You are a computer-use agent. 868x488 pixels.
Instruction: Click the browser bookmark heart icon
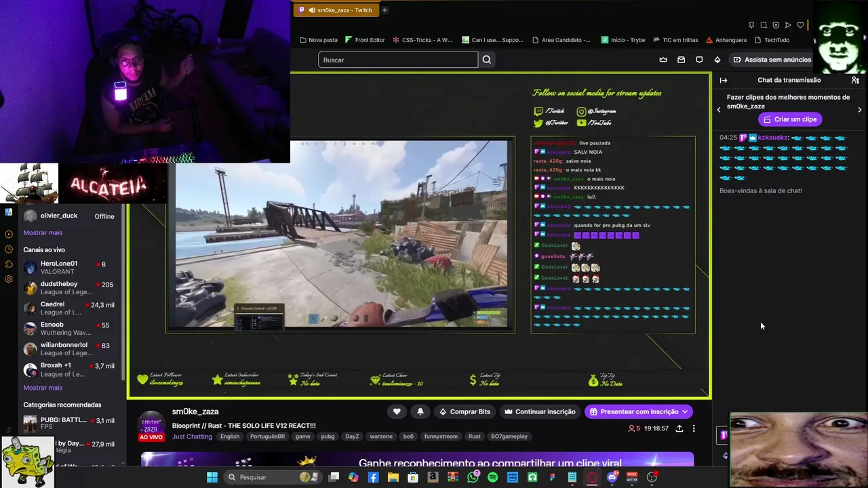point(800,25)
